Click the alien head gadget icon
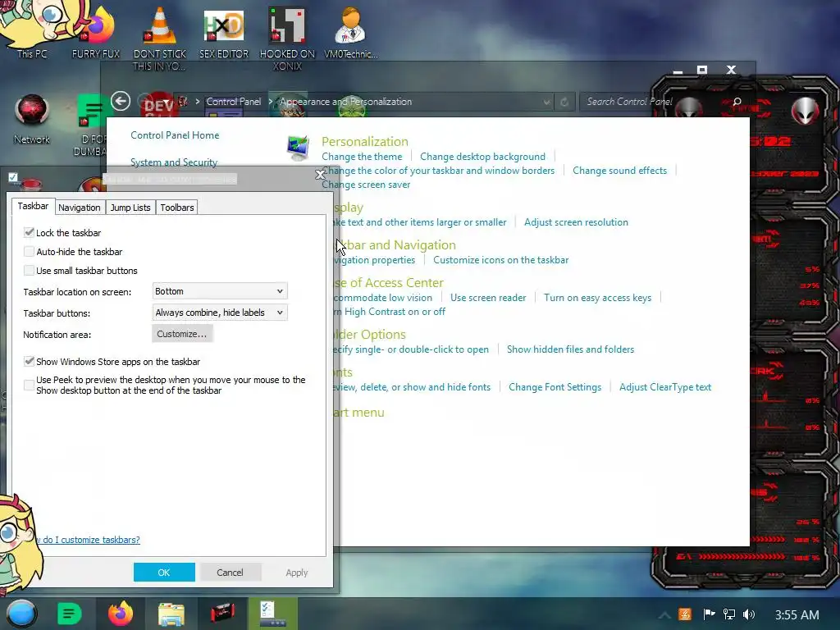The height and width of the screenshot is (630, 840). pyautogui.click(x=806, y=110)
